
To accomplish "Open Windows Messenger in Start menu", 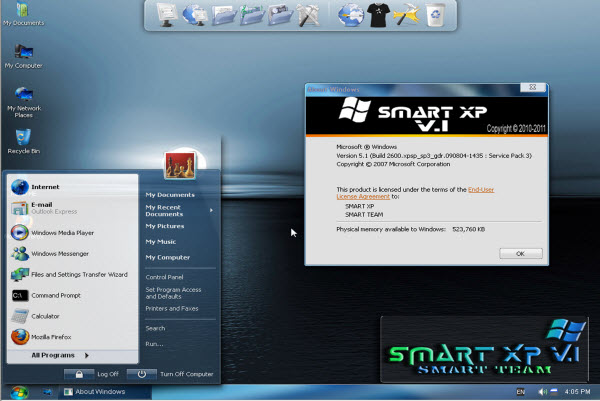I will tap(73, 253).
